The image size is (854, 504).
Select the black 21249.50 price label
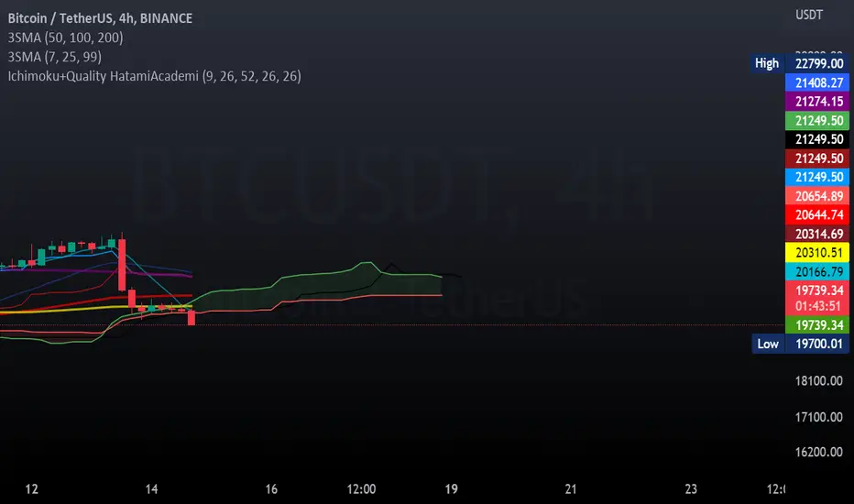pos(817,139)
